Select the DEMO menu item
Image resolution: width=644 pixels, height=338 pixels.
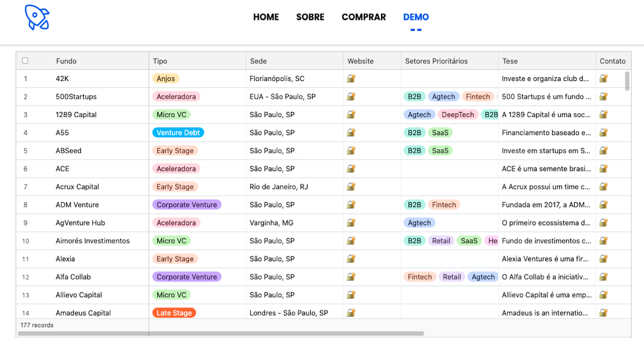[x=416, y=17]
